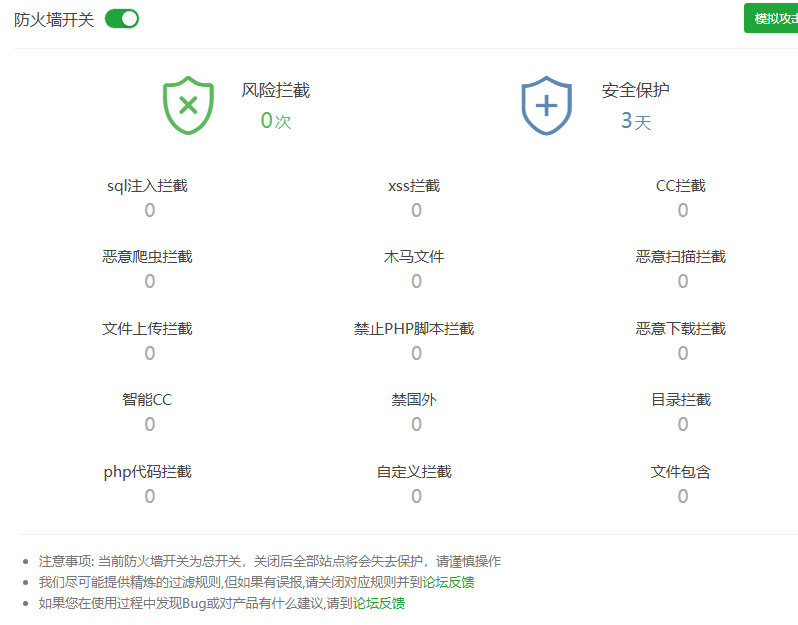Select the 文件包含 label

[x=681, y=472]
